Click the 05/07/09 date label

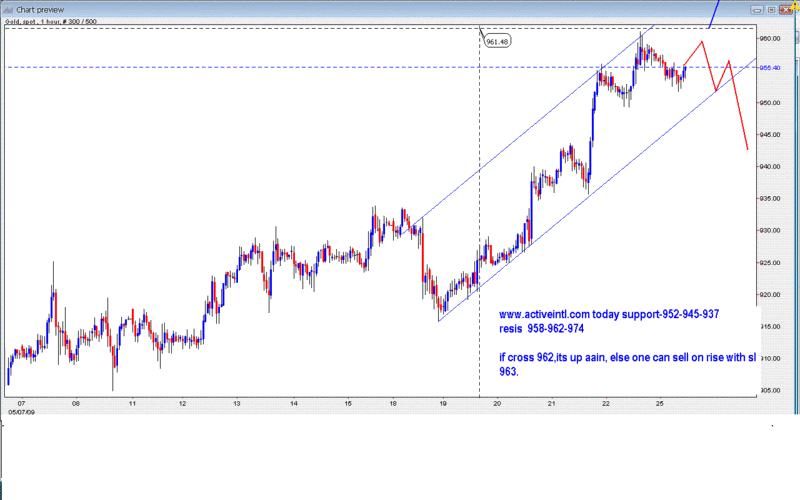[x=22, y=412]
